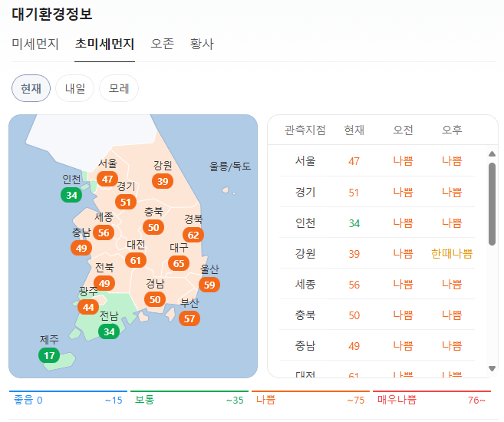Viewport: 504px width, 422px height.
Task: Click 매우나쁨 legend label
Action: click(397, 400)
